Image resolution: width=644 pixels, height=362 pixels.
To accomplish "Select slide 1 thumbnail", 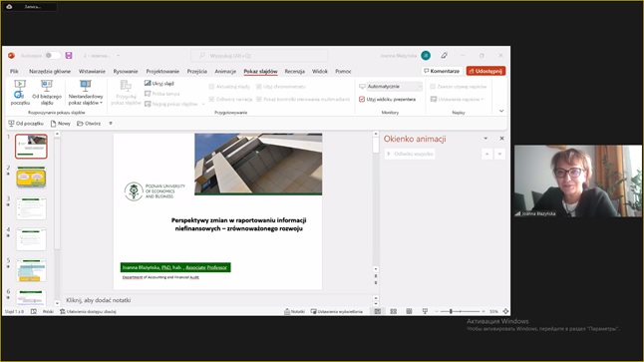I will click(x=31, y=147).
